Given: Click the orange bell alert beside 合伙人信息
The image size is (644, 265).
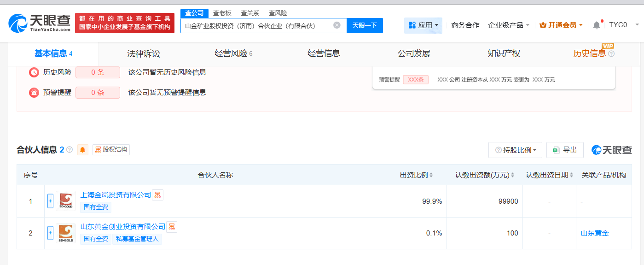Looking at the screenshot, I should pyautogui.click(x=83, y=150).
